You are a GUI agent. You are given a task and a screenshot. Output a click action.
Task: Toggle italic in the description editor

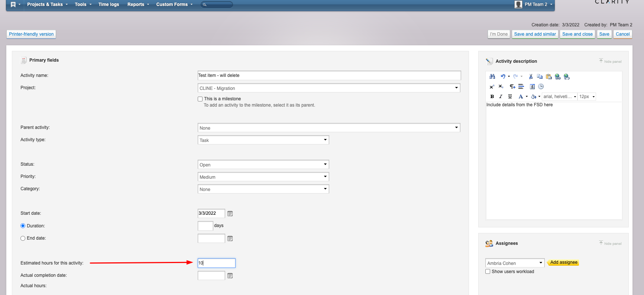pyautogui.click(x=501, y=97)
